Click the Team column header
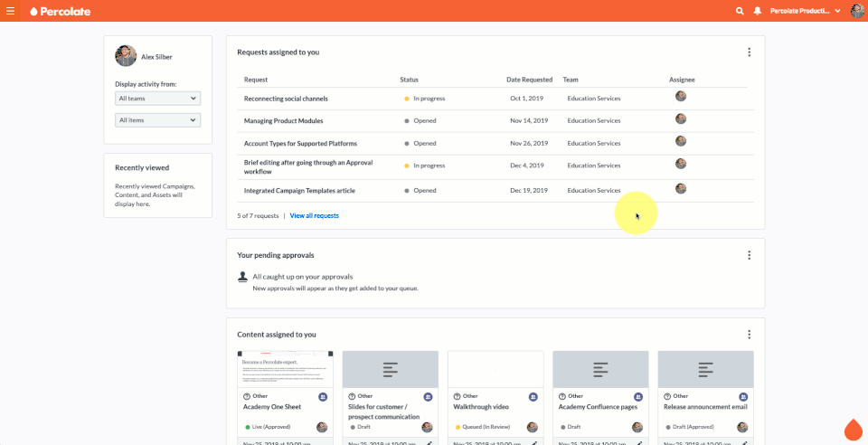 571,80
